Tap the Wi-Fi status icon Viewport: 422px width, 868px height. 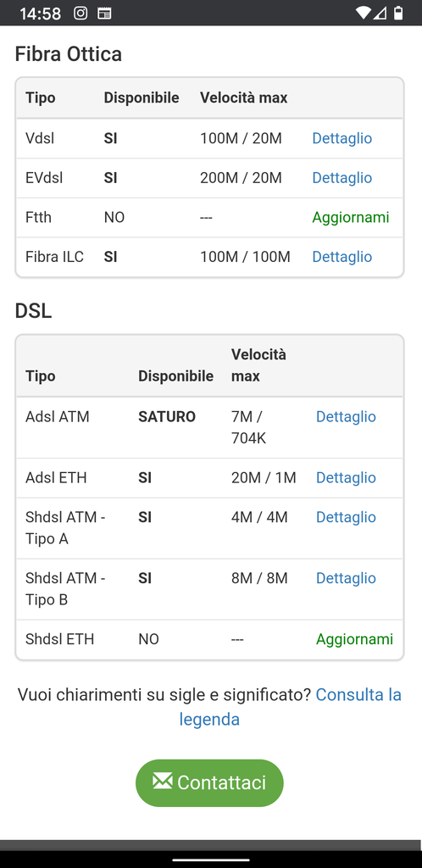pos(363,13)
